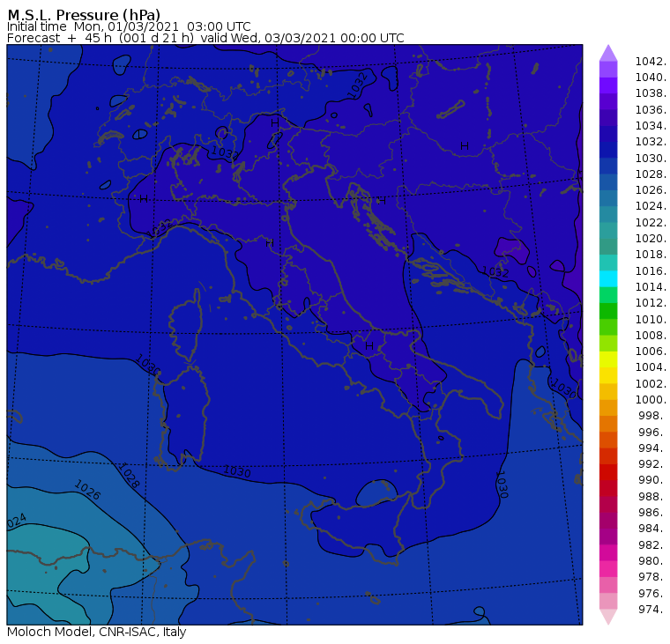
Task: Click the '1014.' legend value
Action: click(x=651, y=286)
